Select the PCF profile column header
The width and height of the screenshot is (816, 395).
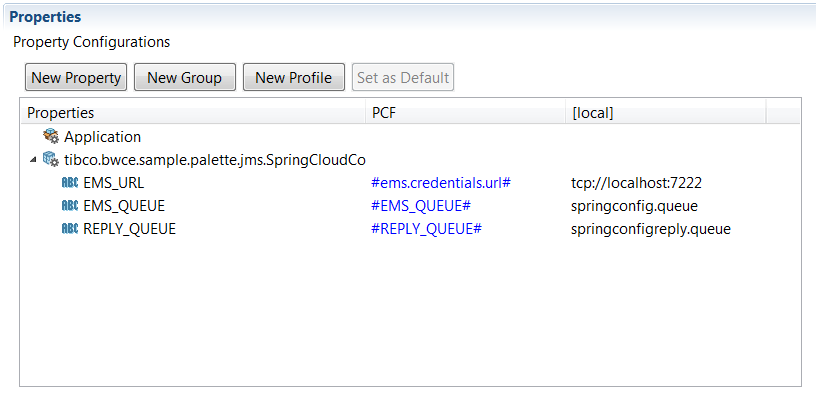(465, 113)
